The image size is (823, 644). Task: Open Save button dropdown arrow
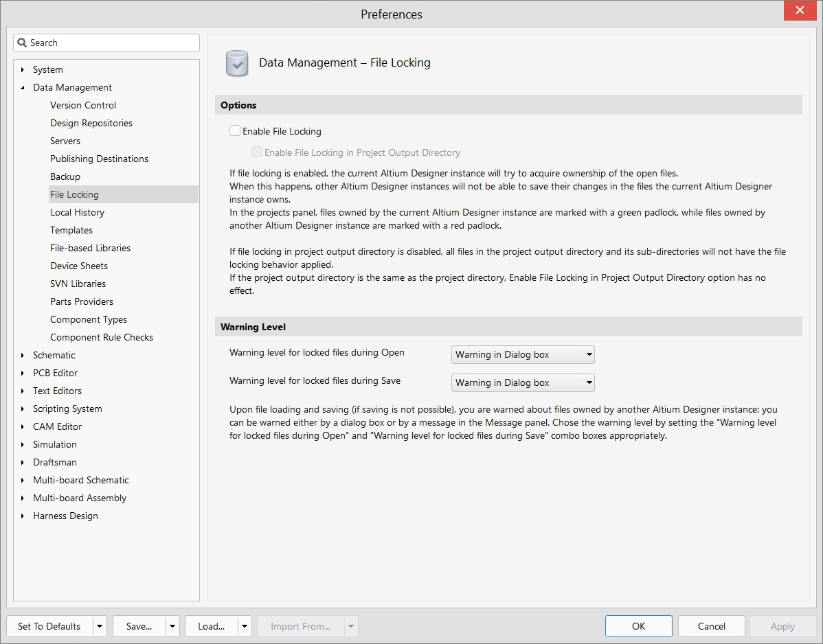click(172, 626)
